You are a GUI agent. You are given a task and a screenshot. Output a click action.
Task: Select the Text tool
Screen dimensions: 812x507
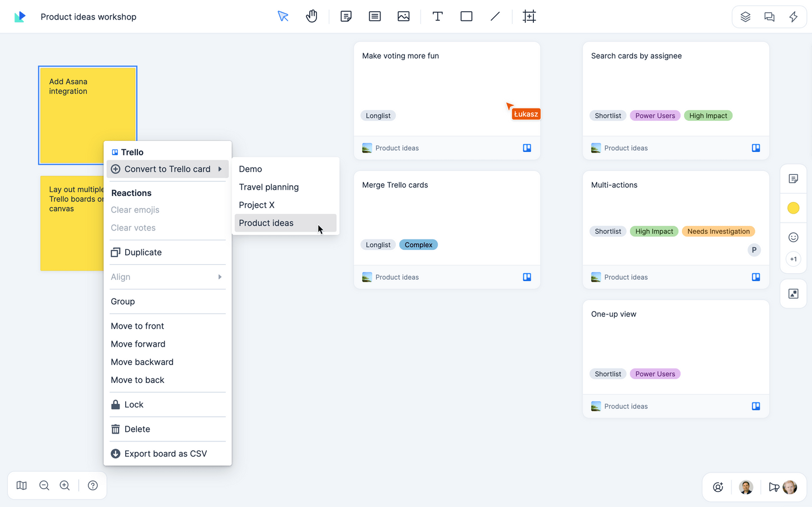(438, 16)
